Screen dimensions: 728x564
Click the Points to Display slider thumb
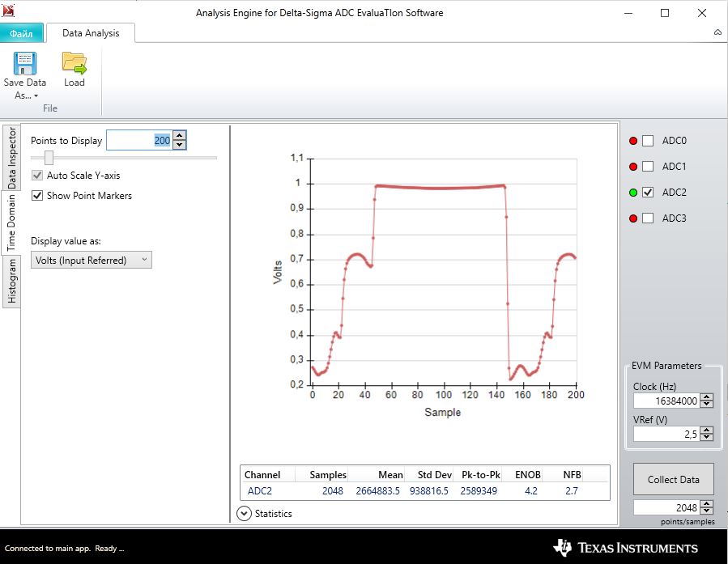click(x=49, y=158)
